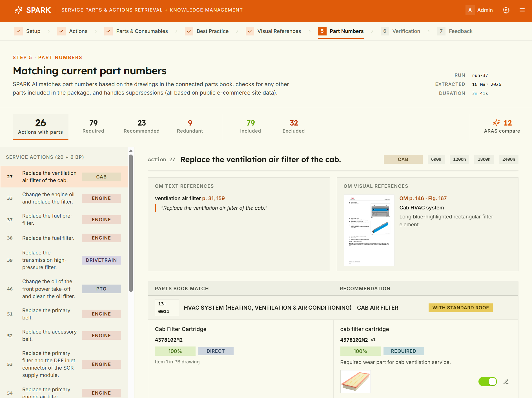Open the hamburger menu icon

point(522,10)
